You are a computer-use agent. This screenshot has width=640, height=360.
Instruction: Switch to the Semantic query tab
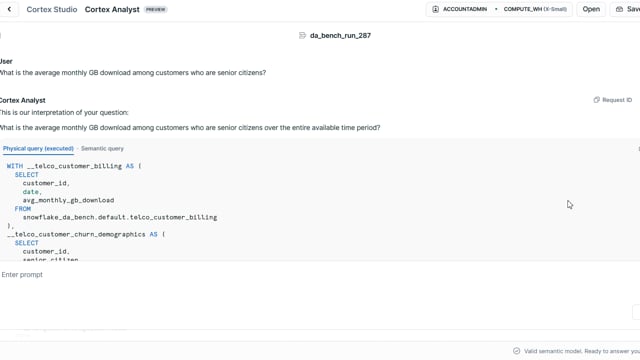coord(102,149)
